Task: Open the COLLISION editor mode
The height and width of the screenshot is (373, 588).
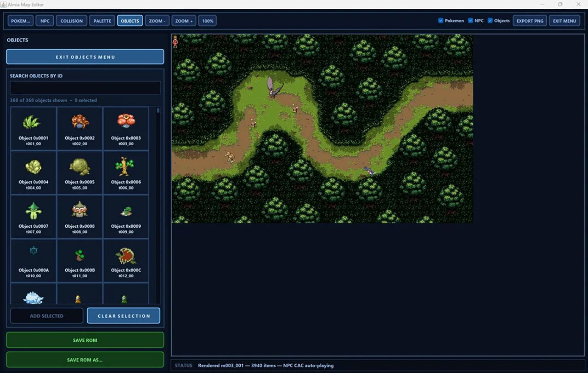Action: click(x=72, y=21)
